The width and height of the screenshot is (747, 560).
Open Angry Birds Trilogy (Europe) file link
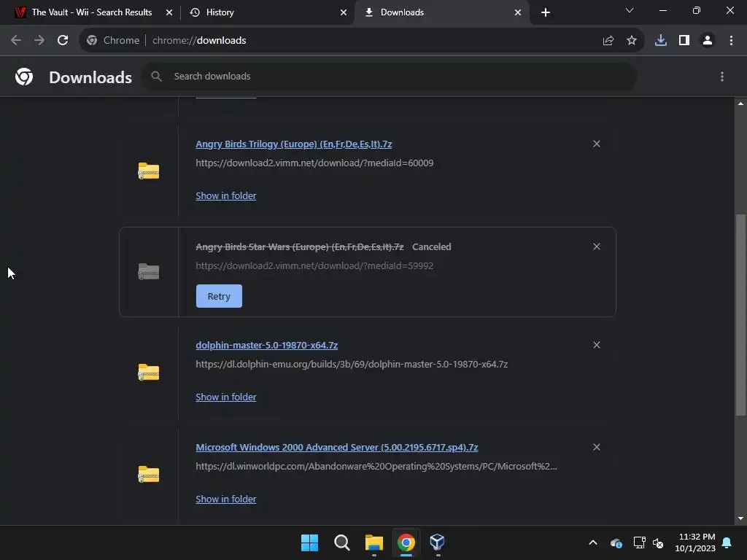pyautogui.click(x=294, y=144)
